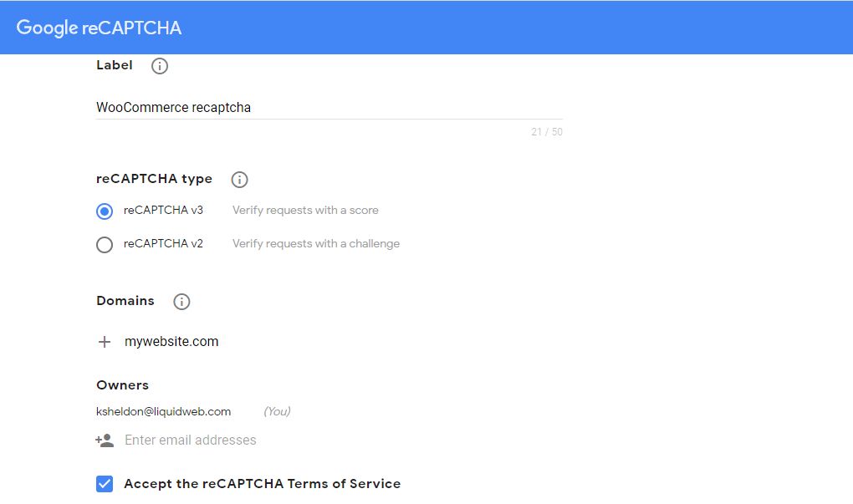Viewport: 853px width, 504px height.
Task: Click 'Verify requests with a score' description
Action: (x=305, y=211)
